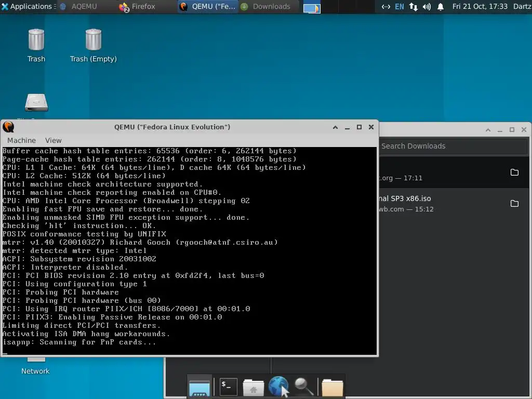The height and width of the screenshot is (399, 532).
Task: Open the home folder file manager dock icon
Action: [253, 388]
